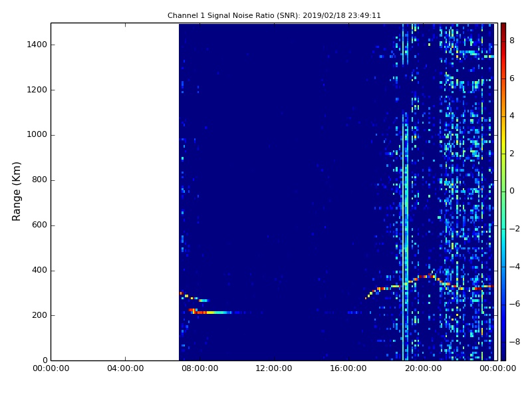The height and width of the screenshot is (399, 532).
Task: Click the 800 range tick label
Action: pos(39,180)
